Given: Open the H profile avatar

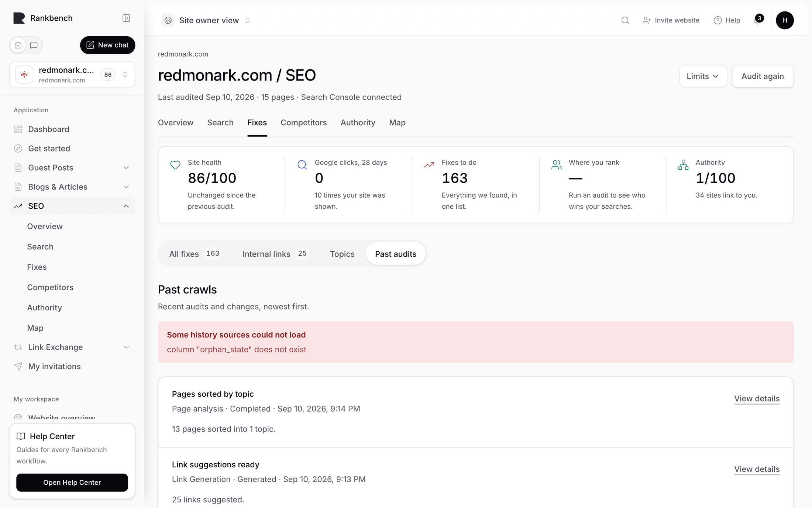Looking at the screenshot, I should click(x=785, y=20).
